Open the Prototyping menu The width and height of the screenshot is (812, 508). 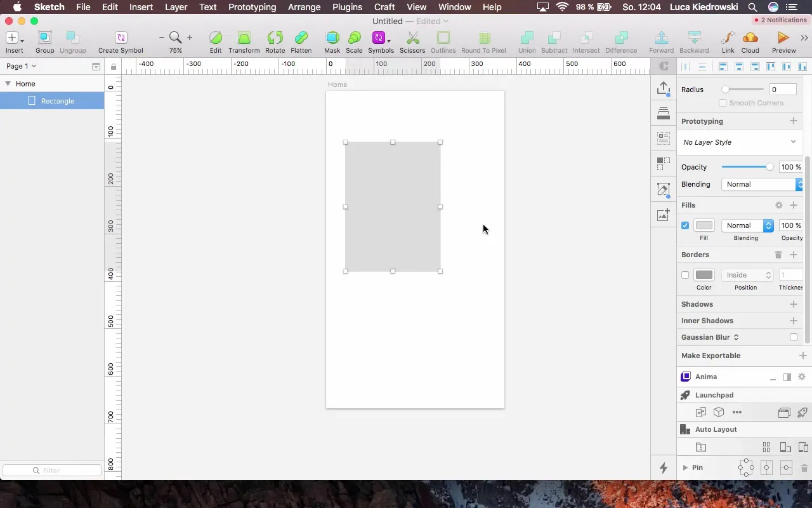tap(252, 7)
